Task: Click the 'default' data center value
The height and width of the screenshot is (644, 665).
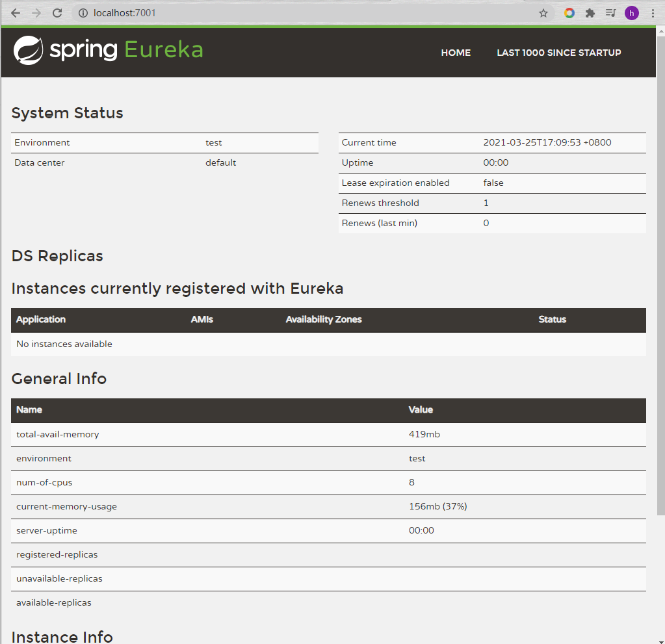Action: pyautogui.click(x=220, y=163)
